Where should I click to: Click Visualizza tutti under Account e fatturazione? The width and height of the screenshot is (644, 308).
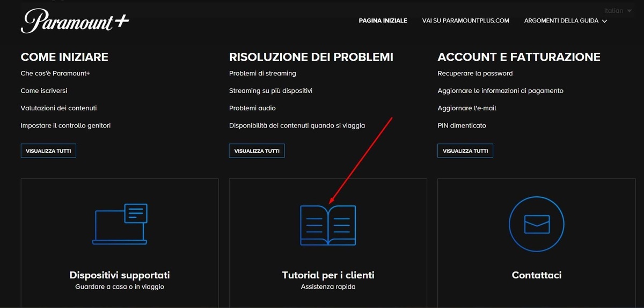(x=465, y=151)
